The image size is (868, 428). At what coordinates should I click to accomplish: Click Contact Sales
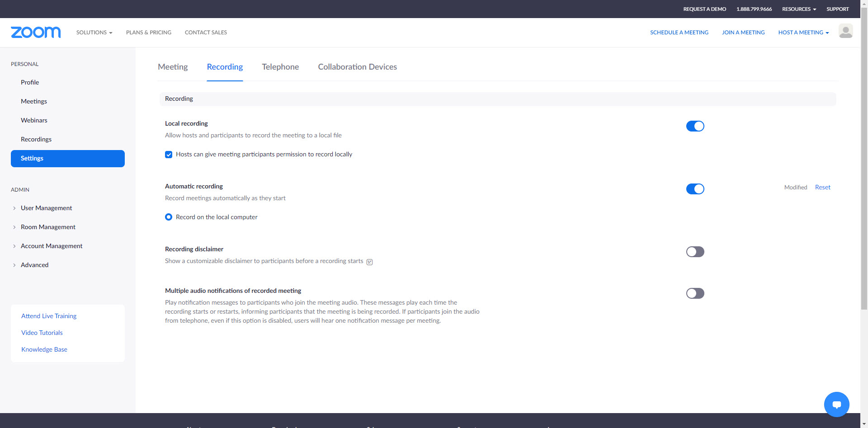(206, 33)
